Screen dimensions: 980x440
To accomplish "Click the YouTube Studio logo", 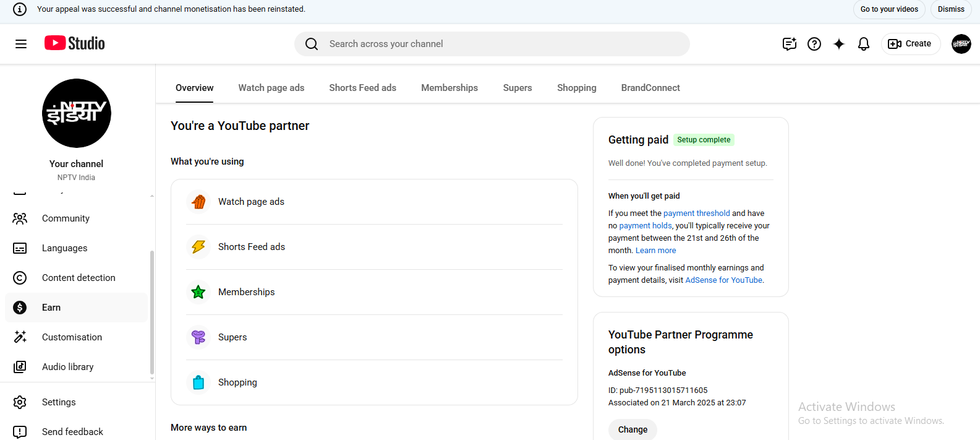I will (75, 43).
